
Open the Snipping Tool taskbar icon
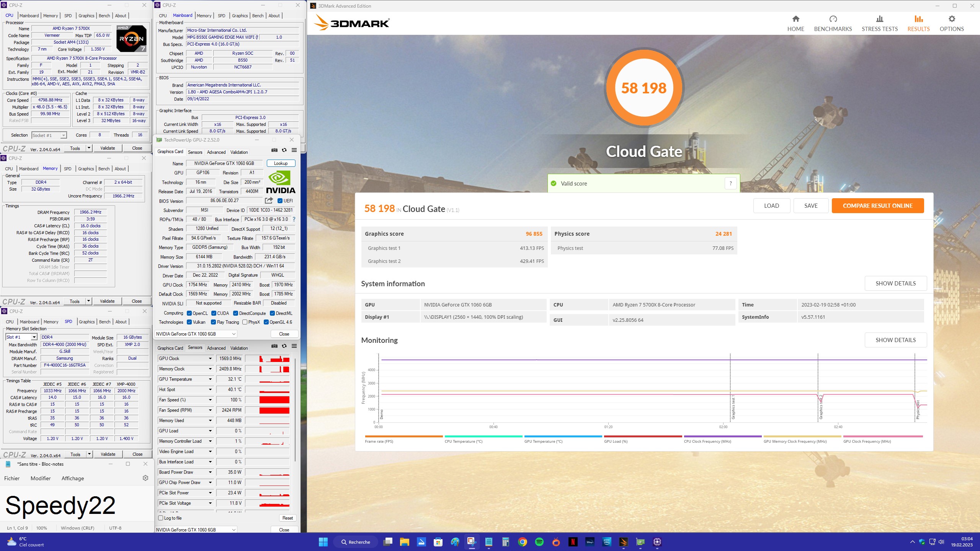click(x=472, y=542)
